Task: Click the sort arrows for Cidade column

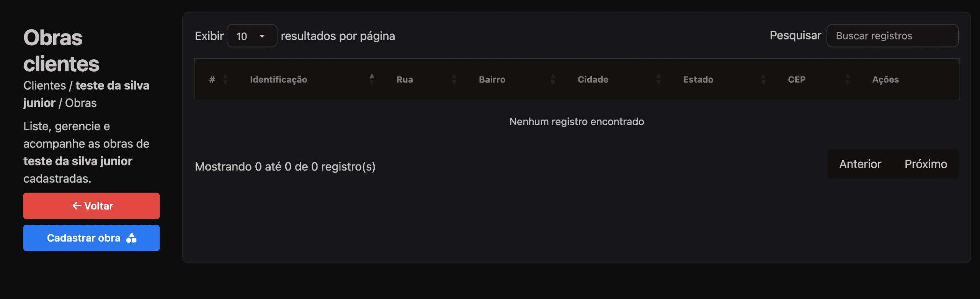Action: point(658,79)
